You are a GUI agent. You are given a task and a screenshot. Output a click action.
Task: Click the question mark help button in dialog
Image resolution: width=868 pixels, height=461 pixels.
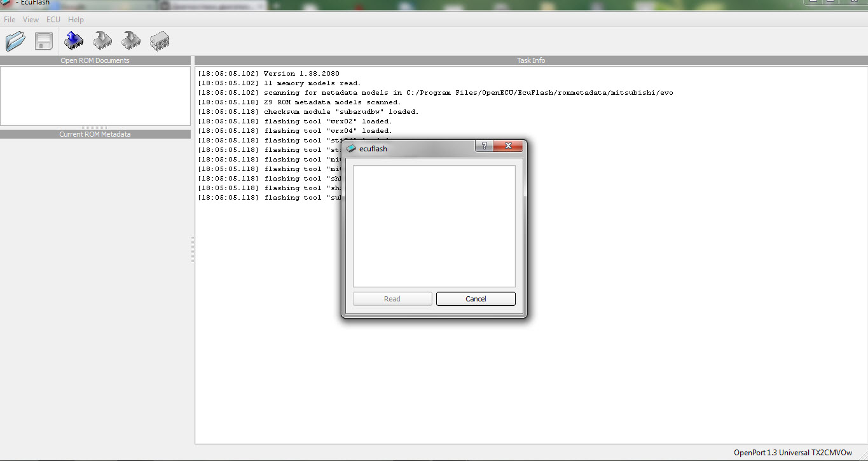484,146
